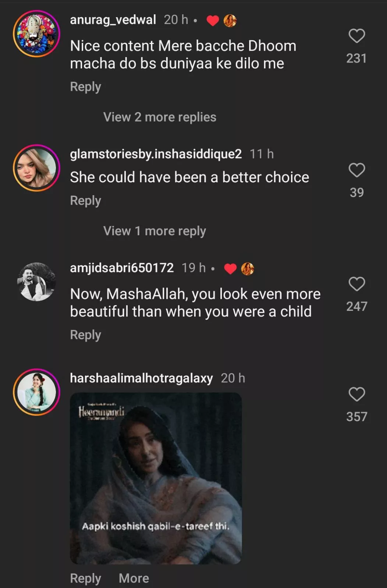
Task: Reply to anurag_vedwal's comment
Action: 85,87
